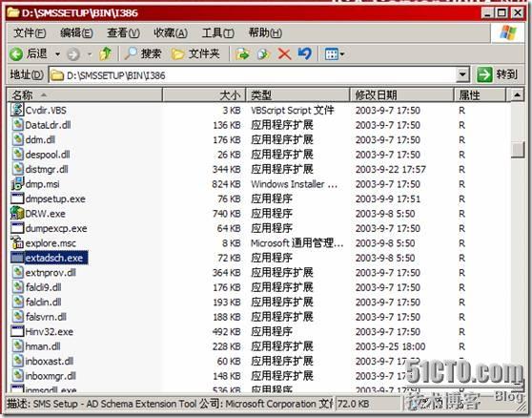Image resolution: width=532 pixels, height=418 pixels.
Task: Open Back history dropdown arrow
Action: click(57, 54)
